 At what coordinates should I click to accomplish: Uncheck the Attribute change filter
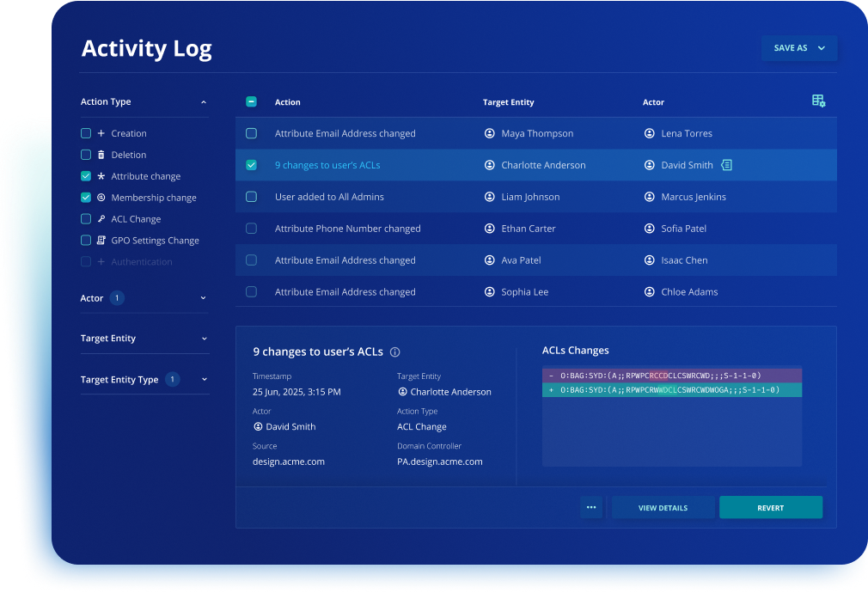coord(85,176)
